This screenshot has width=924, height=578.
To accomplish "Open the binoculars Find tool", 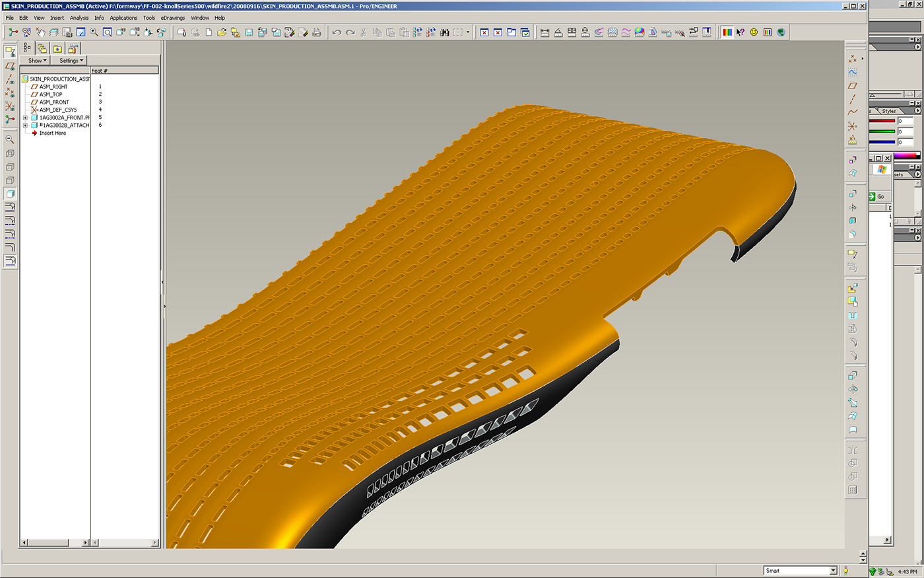I will (445, 32).
